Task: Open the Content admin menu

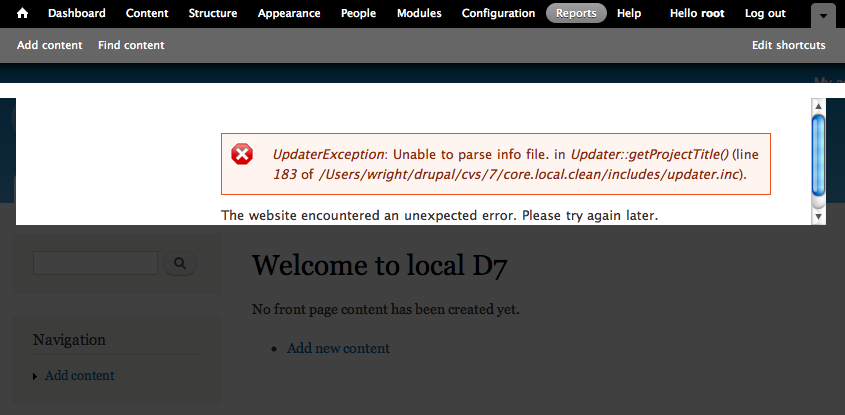Action: pos(147,13)
